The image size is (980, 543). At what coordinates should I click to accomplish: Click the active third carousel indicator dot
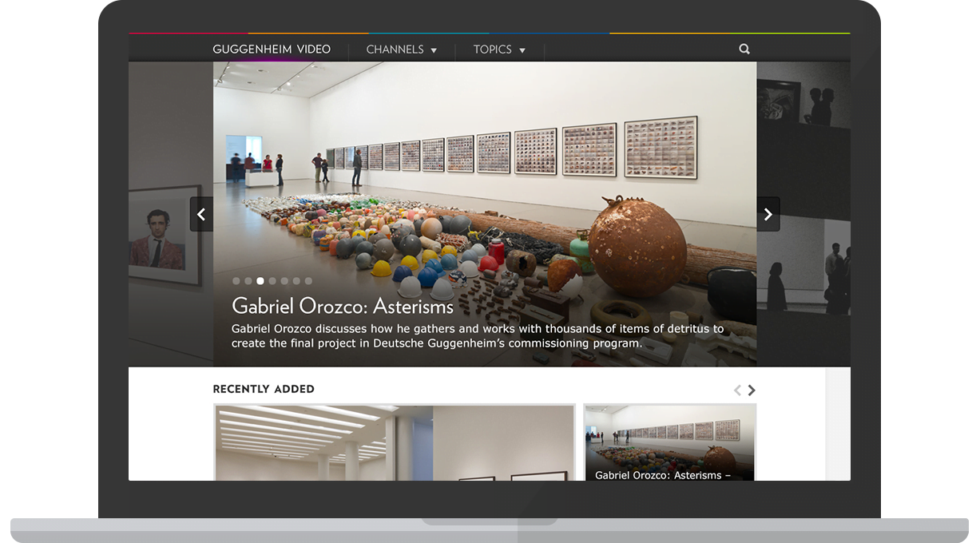[260, 280]
